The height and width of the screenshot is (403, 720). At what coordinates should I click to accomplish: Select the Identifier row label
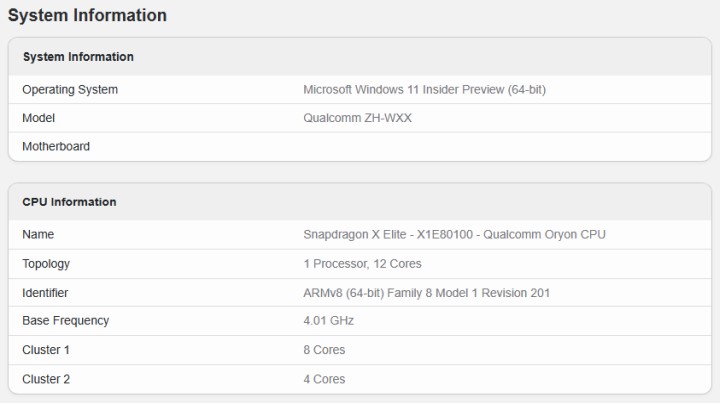point(45,293)
